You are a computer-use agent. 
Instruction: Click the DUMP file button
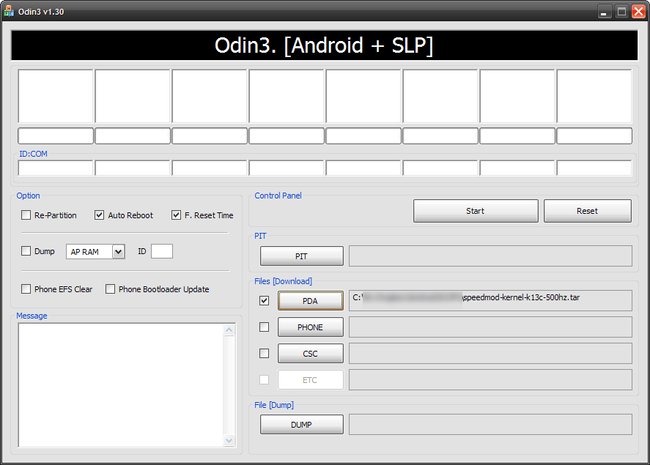click(301, 425)
